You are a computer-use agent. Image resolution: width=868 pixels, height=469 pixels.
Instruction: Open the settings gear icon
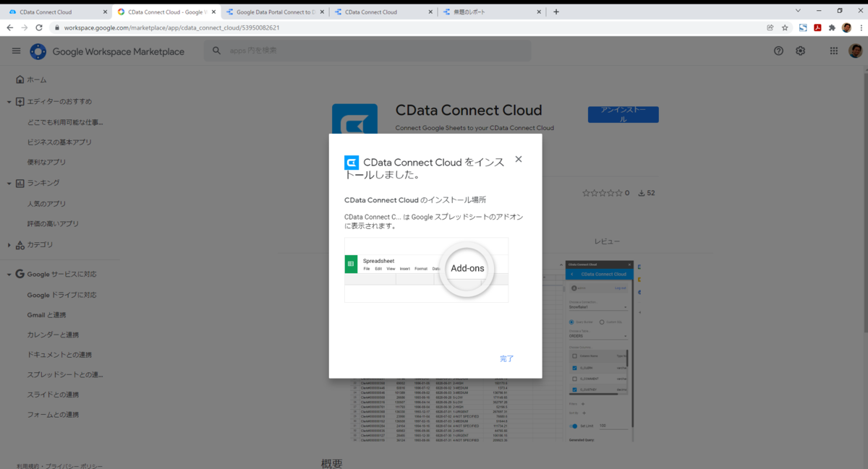click(801, 51)
